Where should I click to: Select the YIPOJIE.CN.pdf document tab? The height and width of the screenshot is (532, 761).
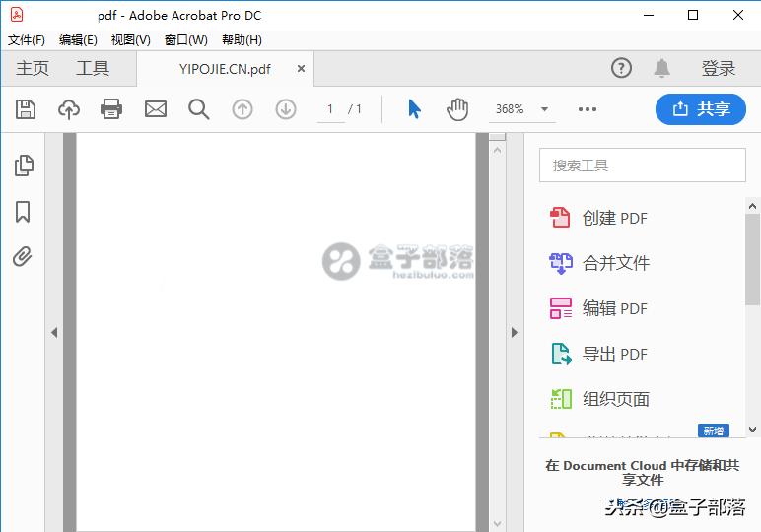point(225,69)
